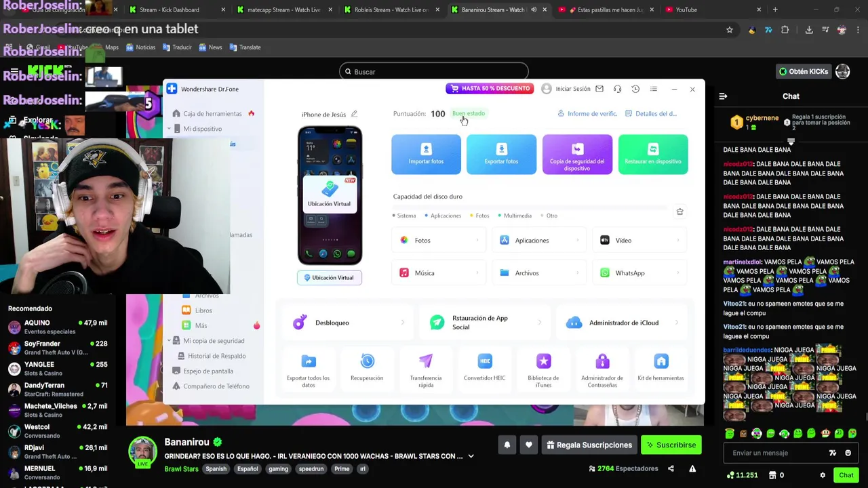The image size is (868, 488).
Task: Click the notification bell under the stream
Action: point(507,445)
